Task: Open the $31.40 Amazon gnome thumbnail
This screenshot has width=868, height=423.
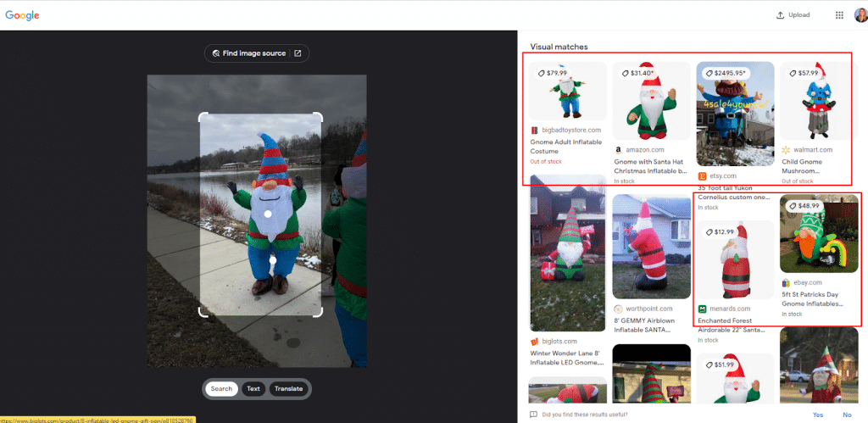Action: [650, 102]
